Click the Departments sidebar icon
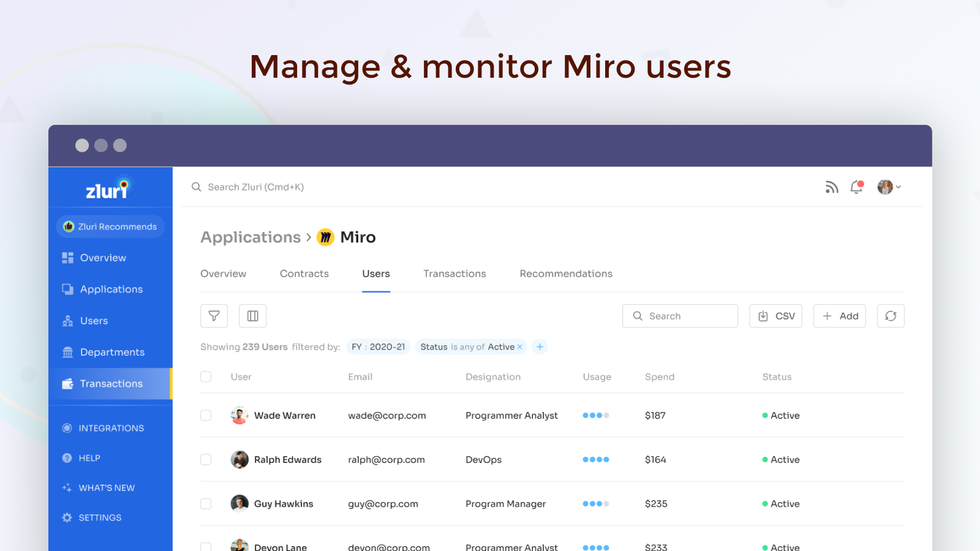This screenshot has height=551, width=980. tap(67, 352)
